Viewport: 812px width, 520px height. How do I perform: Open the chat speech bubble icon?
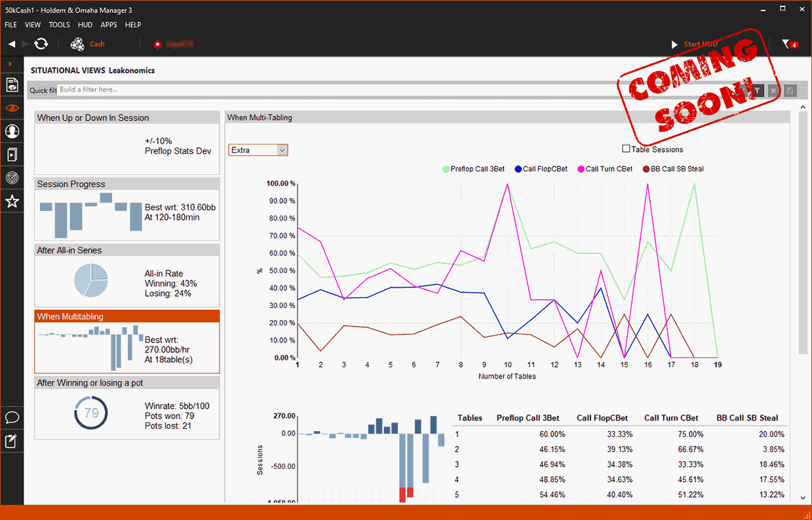click(x=12, y=417)
